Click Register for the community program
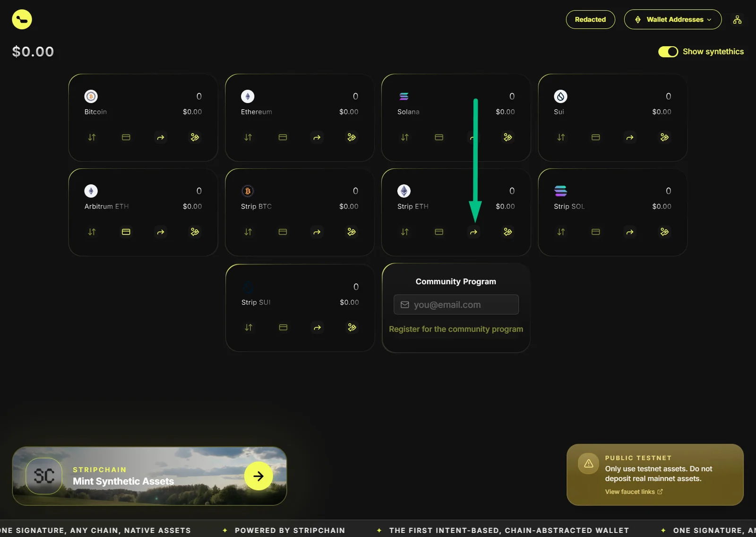This screenshot has height=537, width=756. click(x=456, y=329)
